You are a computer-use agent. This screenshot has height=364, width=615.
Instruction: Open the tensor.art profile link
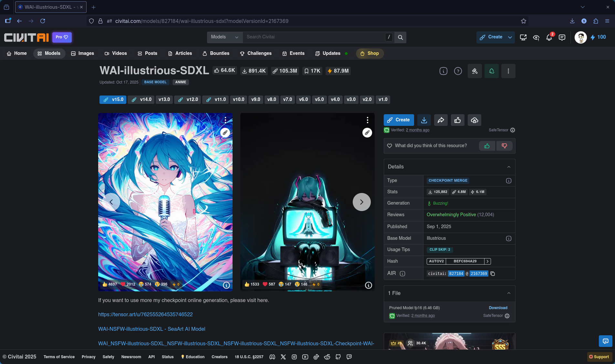click(145, 314)
